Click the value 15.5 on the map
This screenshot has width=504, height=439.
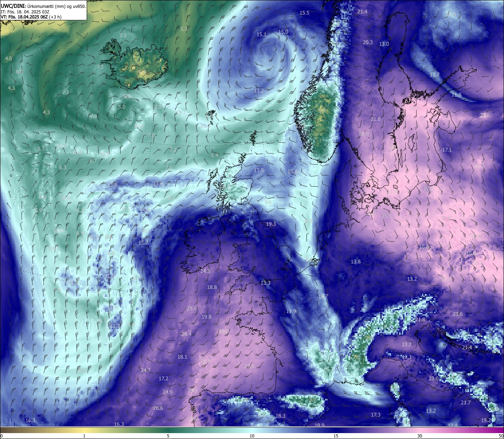tap(304, 13)
